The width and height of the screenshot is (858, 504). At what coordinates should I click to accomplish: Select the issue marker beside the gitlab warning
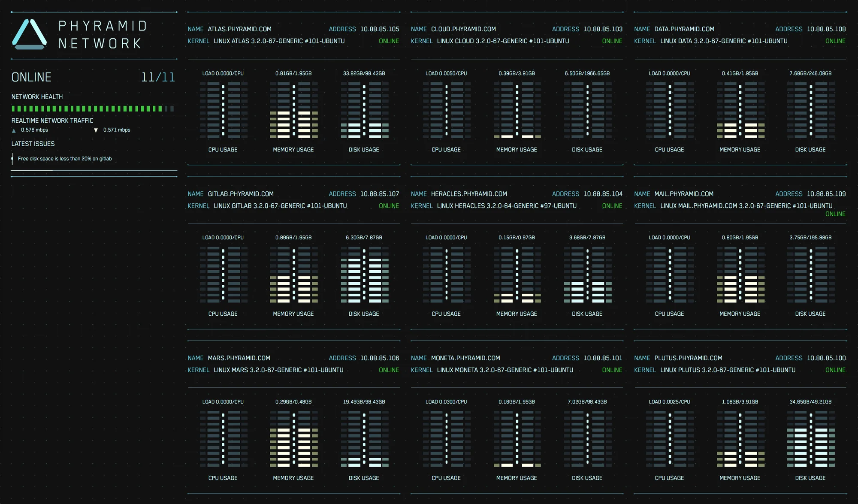coord(12,159)
